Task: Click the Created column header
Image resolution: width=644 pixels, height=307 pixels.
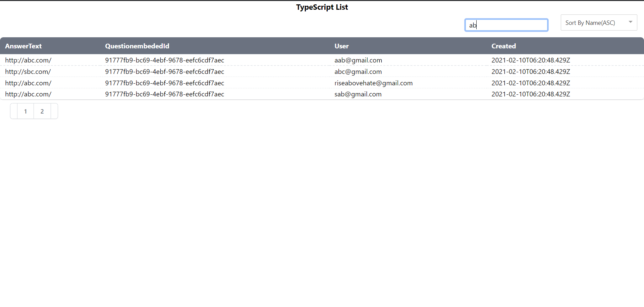Action: point(503,46)
